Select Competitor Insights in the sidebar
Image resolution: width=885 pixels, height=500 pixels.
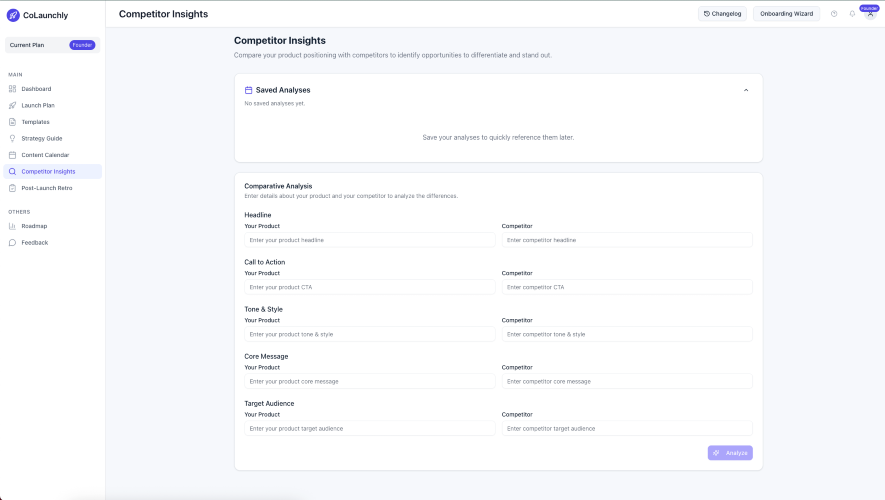(48, 171)
